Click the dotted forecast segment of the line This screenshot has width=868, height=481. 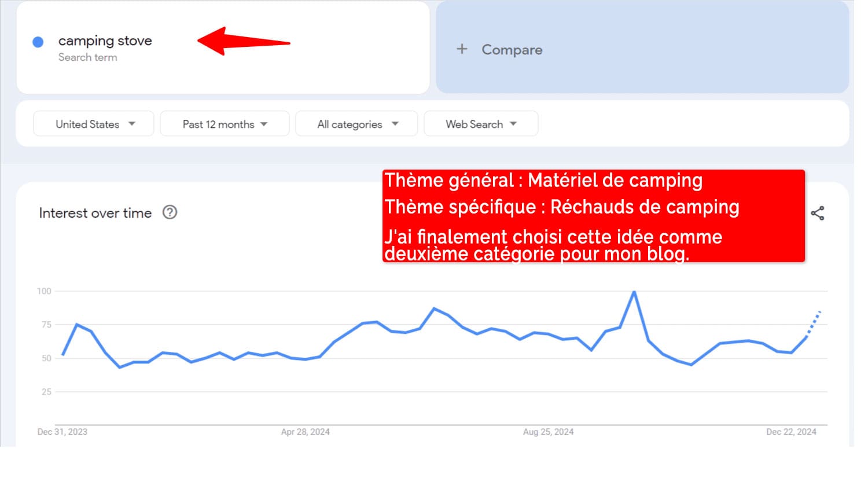pos(814,324)
